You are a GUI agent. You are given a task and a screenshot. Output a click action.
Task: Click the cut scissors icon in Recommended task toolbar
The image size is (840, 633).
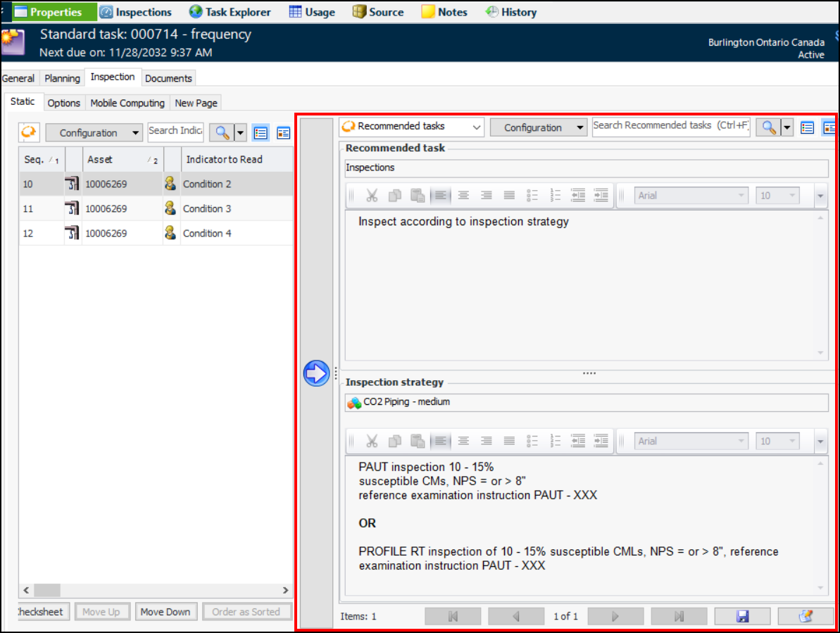click(x=372, y=196)
